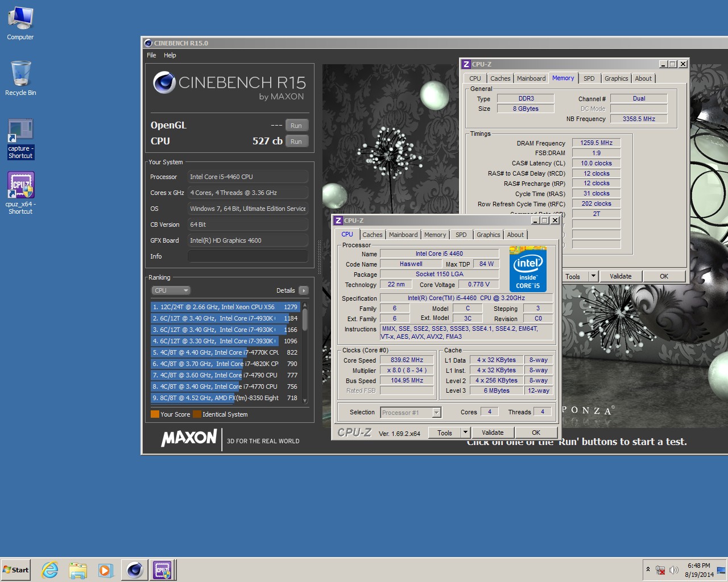The width and height of the screenshot is (728, 582).
Task: Show hidden tray icons arrow
Action: click(x=648, y=569)
